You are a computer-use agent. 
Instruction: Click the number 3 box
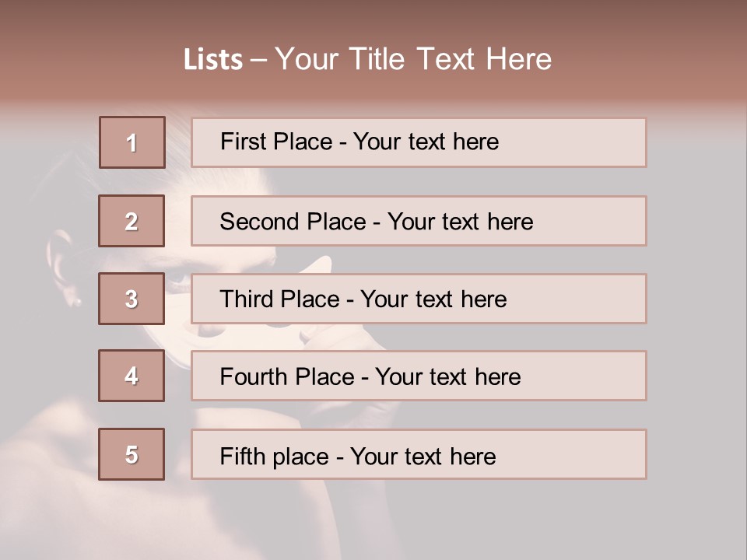[132, 299]
